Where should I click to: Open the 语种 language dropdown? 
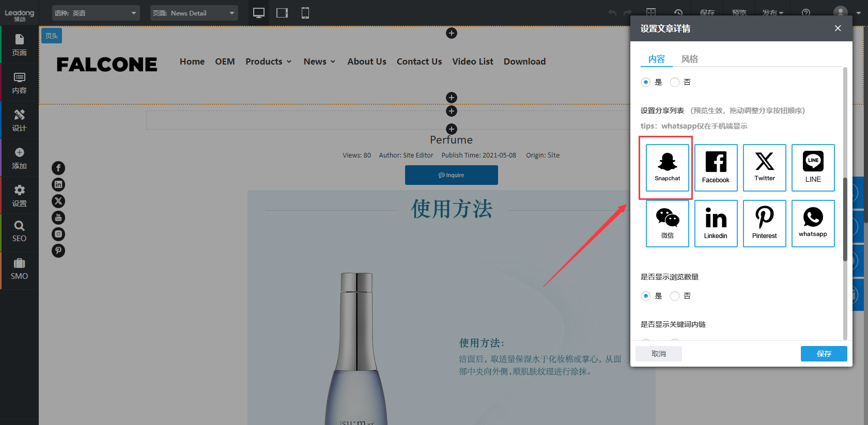coord(96,13)
